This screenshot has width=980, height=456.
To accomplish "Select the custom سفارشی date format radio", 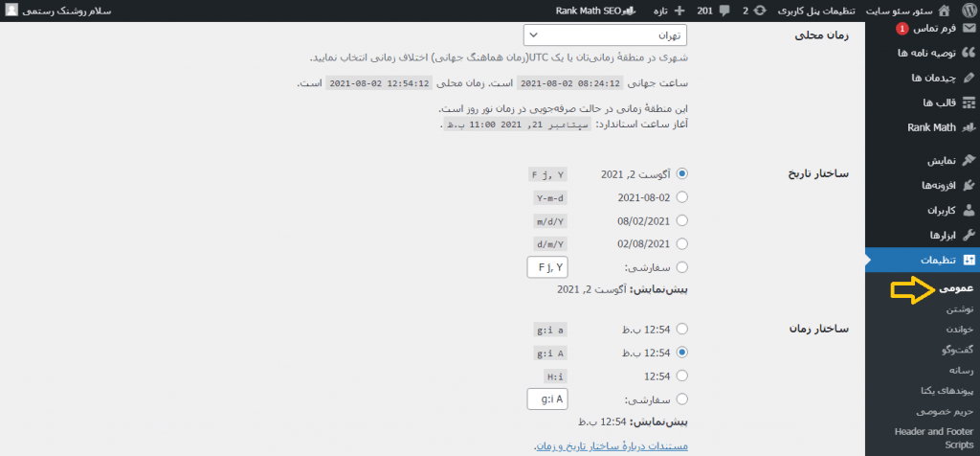I will [x=681, y=267].
